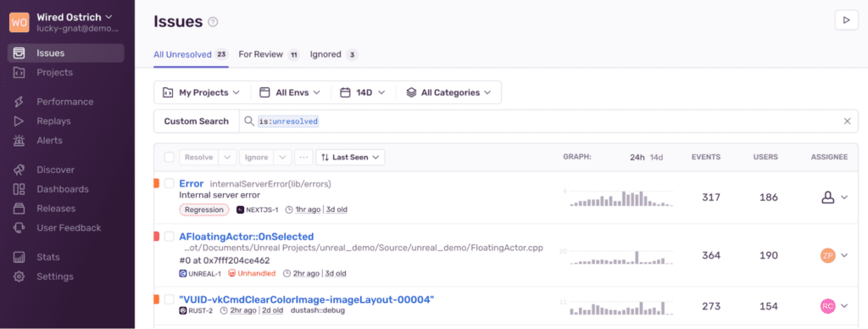The image size is (868, 329).
Task: Select the AFloatingActor::OnSelected issue checkbox
Action: pyautogui.click(x=170, y=237)
